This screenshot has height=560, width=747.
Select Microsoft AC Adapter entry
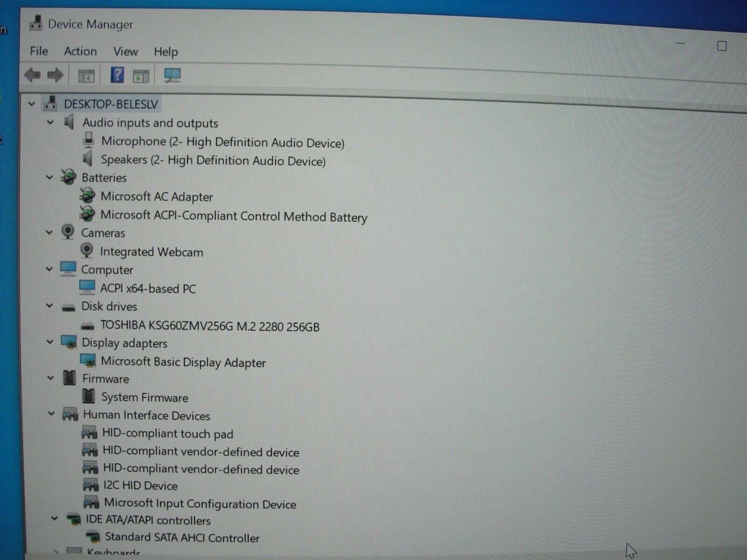(156, 196)
